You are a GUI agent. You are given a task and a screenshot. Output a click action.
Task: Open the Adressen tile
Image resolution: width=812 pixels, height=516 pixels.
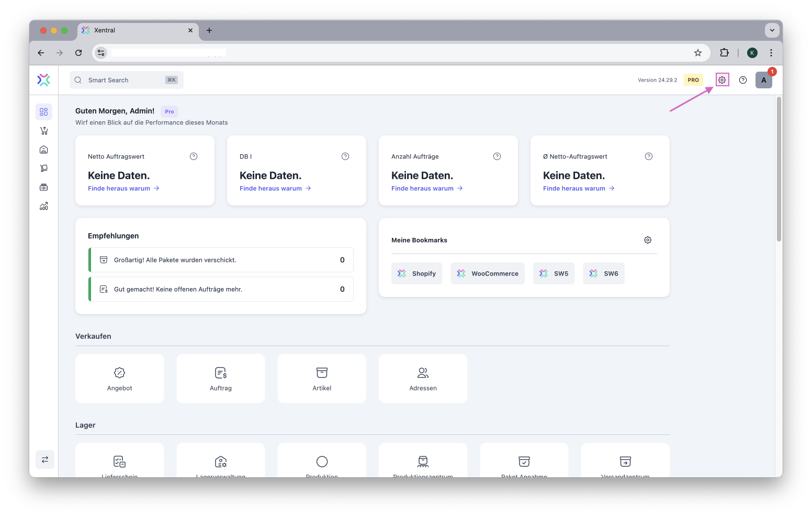click(423, 379)
